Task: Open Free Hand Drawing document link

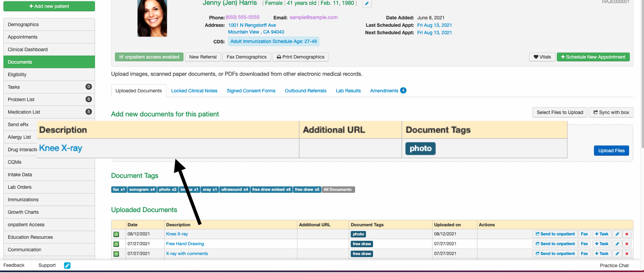Action: (x=185, y=244)
